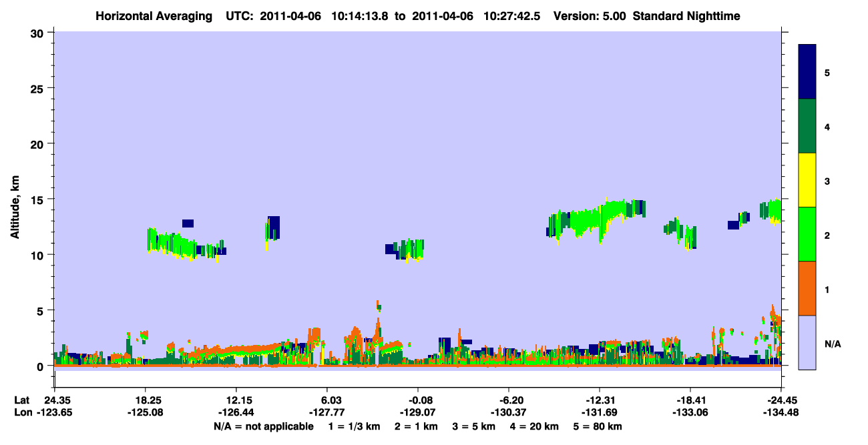Click the dark blue colorbar segment labeled 5
This screenshot has width=868, height=445.
[x=807, y=72]
